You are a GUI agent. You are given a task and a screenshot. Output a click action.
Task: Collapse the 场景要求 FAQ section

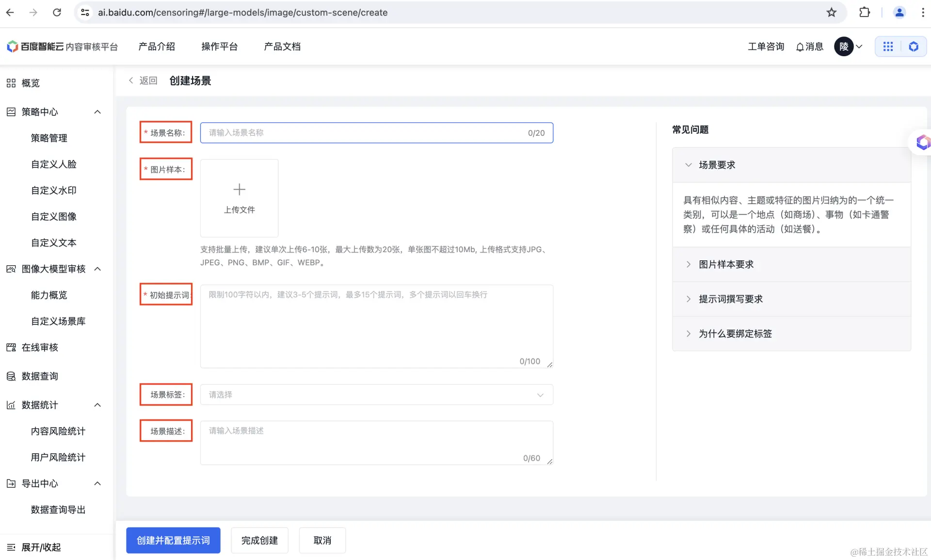[717, 165]
